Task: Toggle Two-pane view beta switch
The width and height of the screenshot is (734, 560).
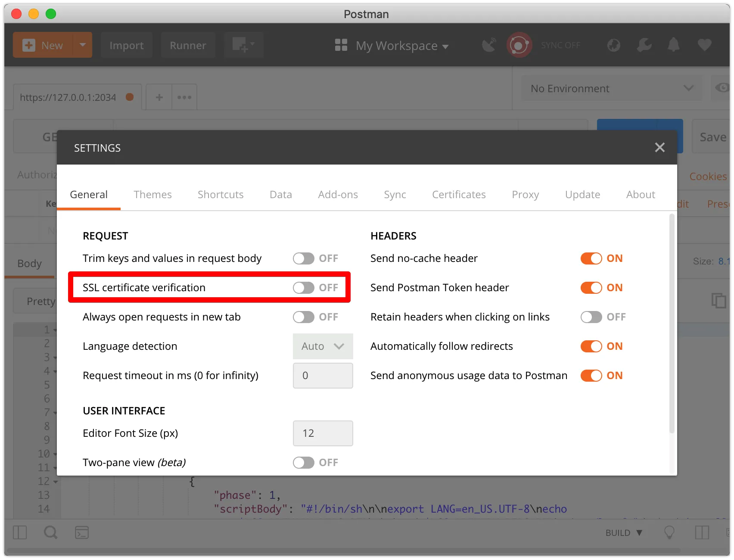Action: point(304,463)
